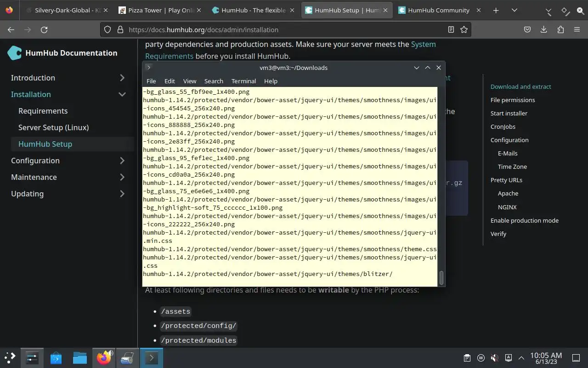Viewport: 588px width, 368px height.
Task: Switch to Firefox in the taskbar
Action: (104, 357)
